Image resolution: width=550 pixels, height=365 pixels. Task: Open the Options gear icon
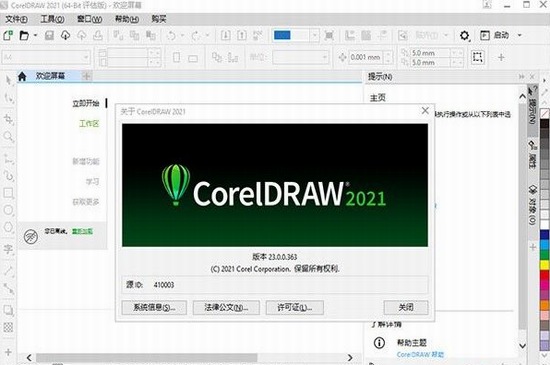(464, 35)
